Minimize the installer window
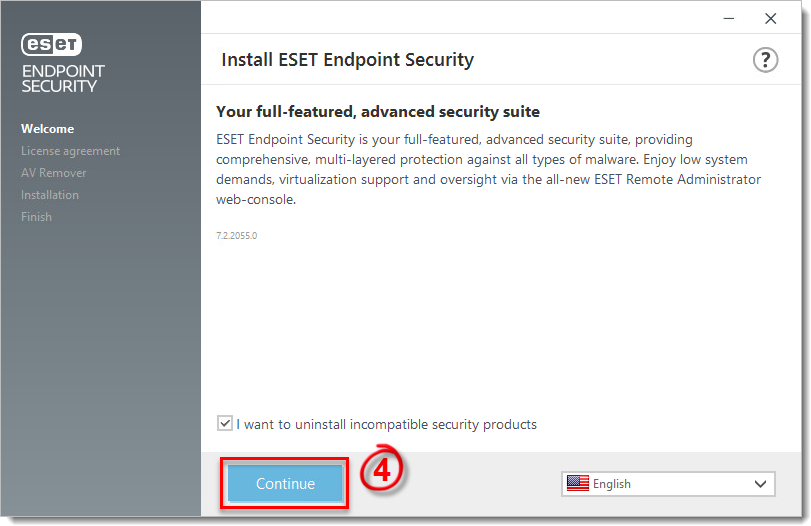The image size is (811, 526). coord(729,19)
